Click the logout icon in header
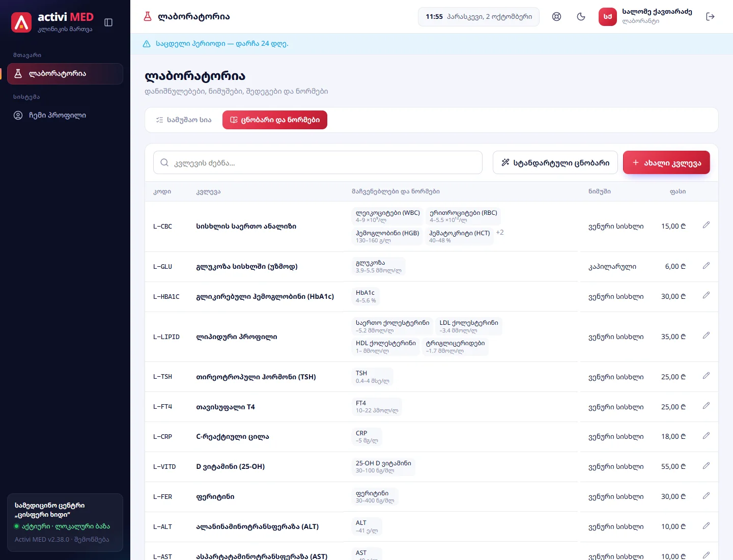Image resolution: width=733 pixels, height=560 pixels. (x=711, y=17)
